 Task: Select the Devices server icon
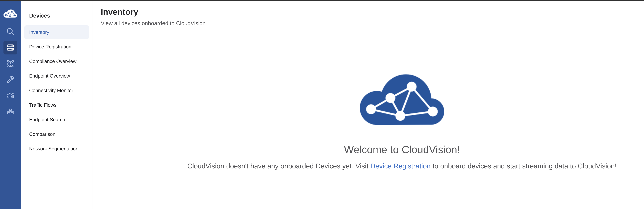coord(10,48)
